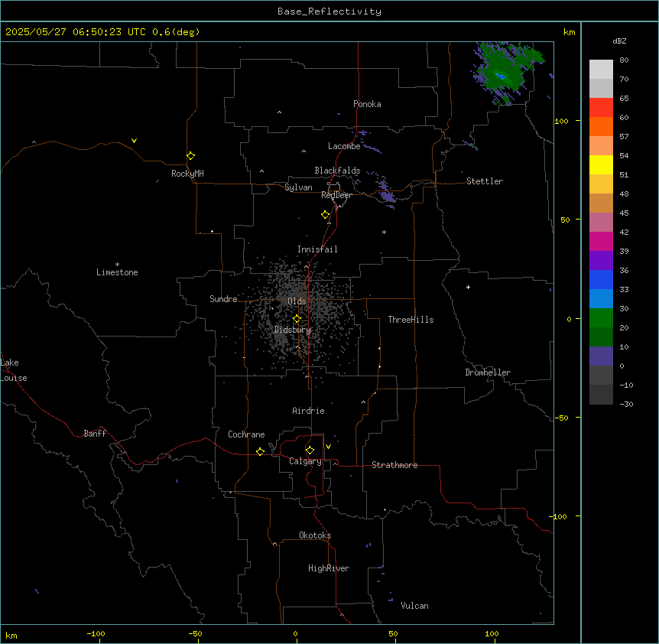Click the Sundre town label

click(223, 299)
